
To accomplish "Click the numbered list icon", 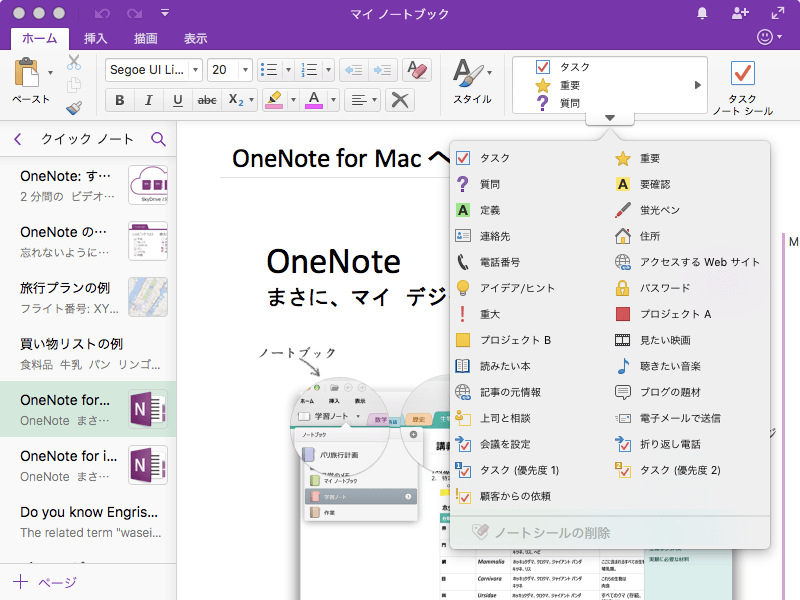I will pos(309,69).
